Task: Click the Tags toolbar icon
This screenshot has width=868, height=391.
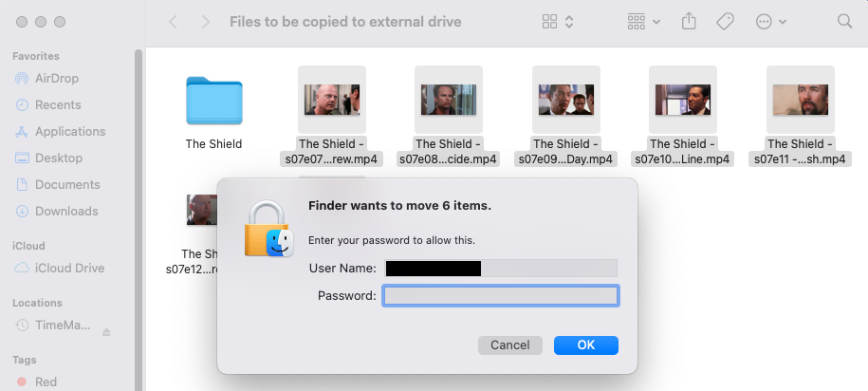Action: click(725, 21)
